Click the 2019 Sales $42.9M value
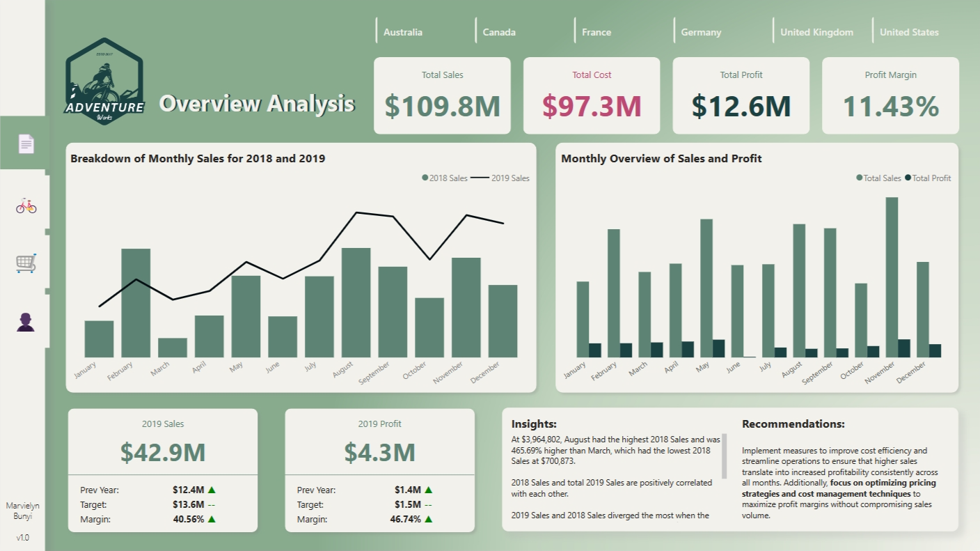Screen dimensions: 980x551 (163, 452)
